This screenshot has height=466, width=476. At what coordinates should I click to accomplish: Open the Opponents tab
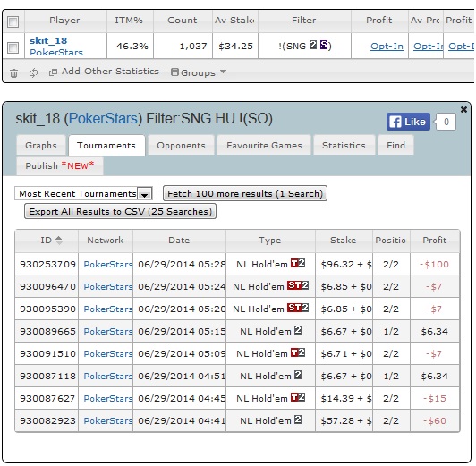[x=181, y=145]
